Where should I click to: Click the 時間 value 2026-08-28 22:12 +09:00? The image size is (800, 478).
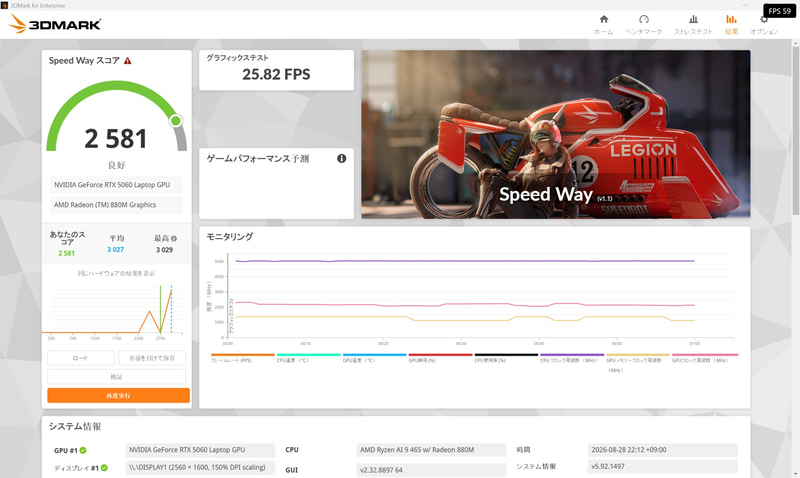662,450
